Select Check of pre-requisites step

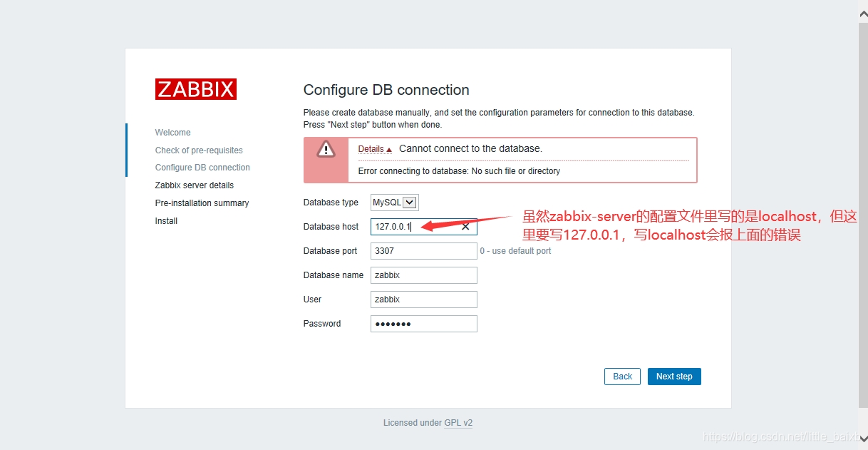(x=199, y=150)
